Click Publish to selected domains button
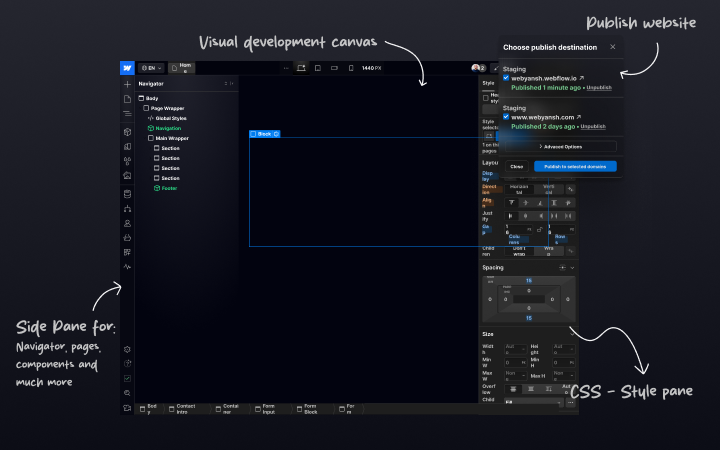Viewport: 720px width, 450px height. coord(575,166)
